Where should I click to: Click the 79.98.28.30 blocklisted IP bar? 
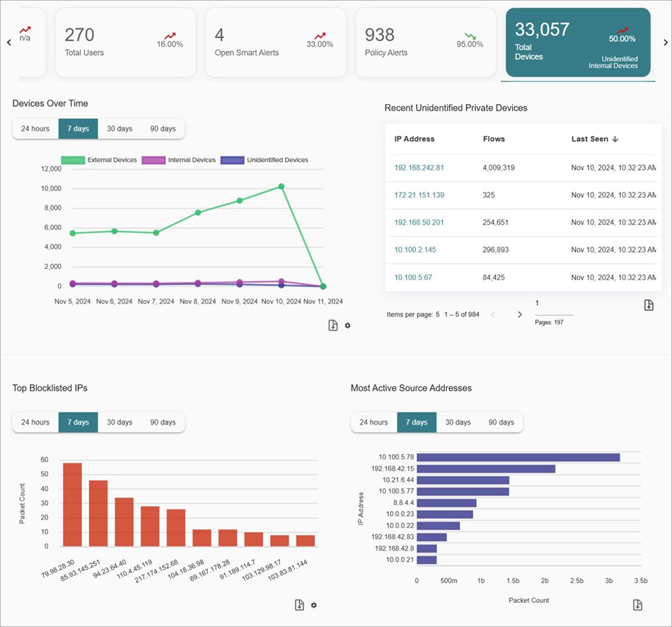72,505
